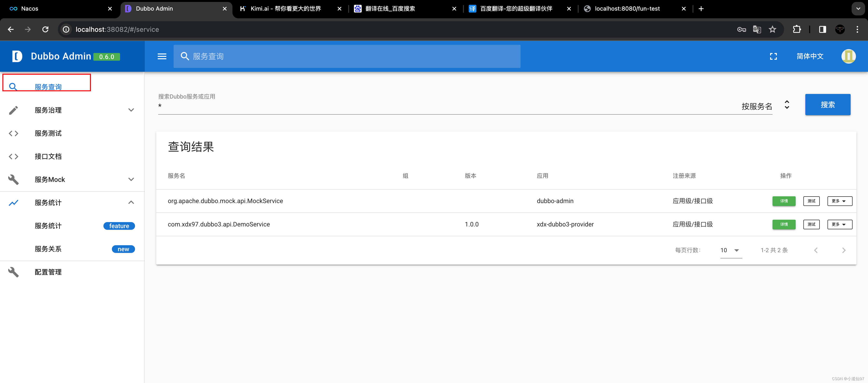Click 详情 button for MockService row
868x383 pixels.
(784, 201)
